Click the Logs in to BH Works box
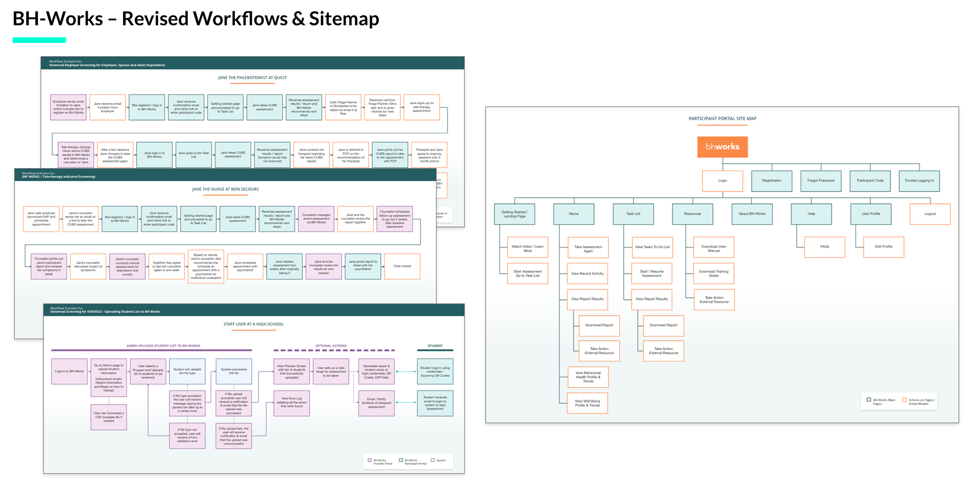The width and height of the screenshot is (980, 495). click(x=69, y=371)
